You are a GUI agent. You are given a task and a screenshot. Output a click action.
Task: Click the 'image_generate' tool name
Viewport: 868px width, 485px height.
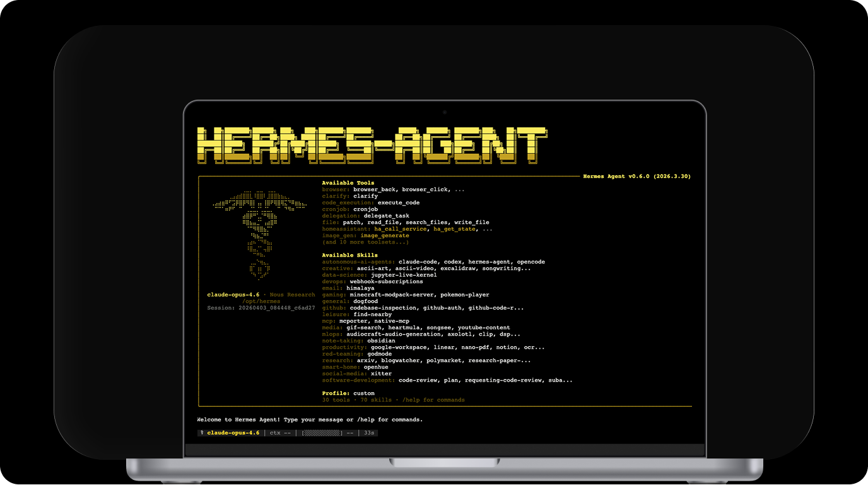(385, 236)
